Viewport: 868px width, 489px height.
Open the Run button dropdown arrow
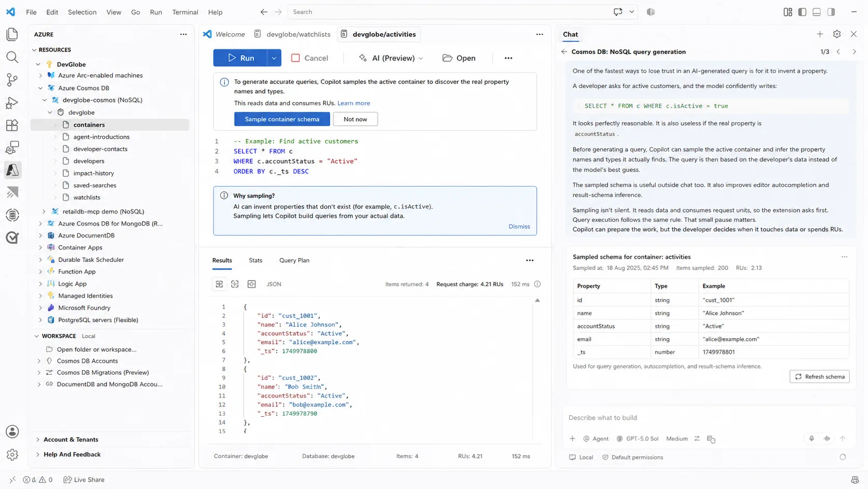click(x=274, y=58)
